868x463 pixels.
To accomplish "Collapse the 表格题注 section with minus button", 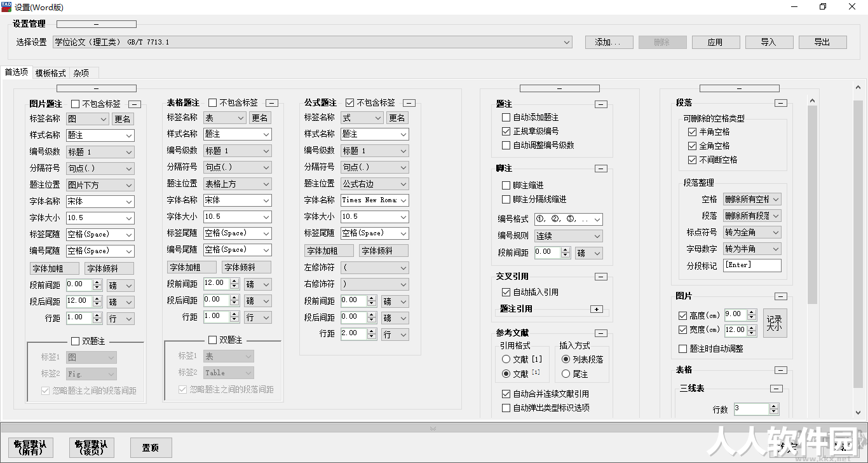I will tap(271, 103).
